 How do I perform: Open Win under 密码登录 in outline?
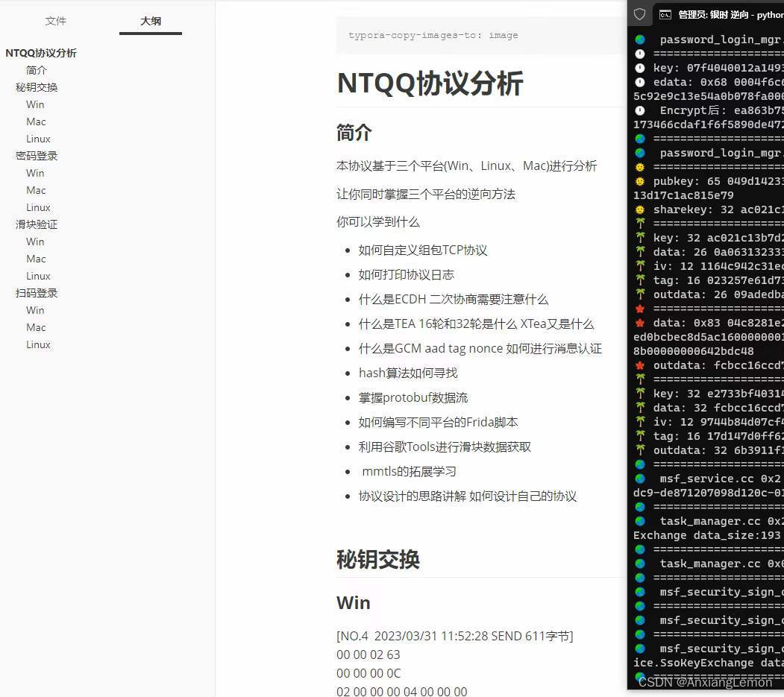point(35,173)
